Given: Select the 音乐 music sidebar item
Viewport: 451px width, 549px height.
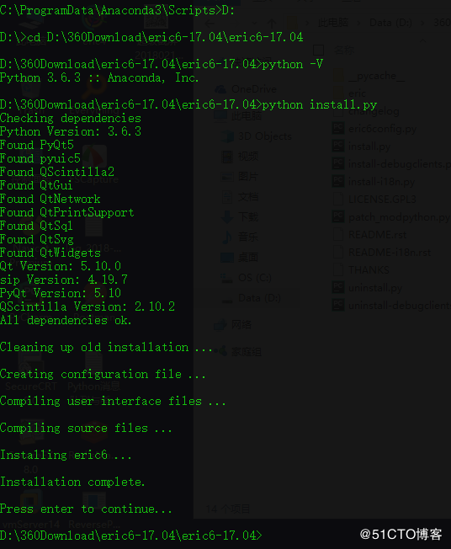Looking at the screenshot, I should point(240,237).
